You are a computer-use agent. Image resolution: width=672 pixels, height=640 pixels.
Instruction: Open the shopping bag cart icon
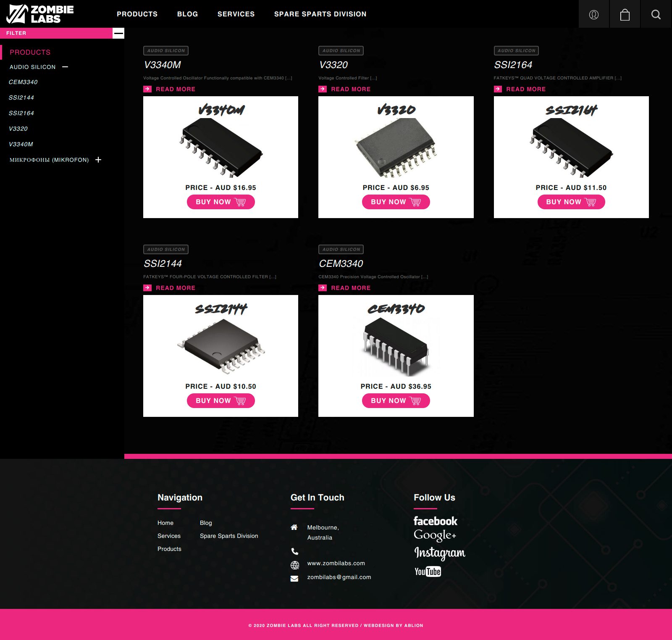click(x=625, y=15)
